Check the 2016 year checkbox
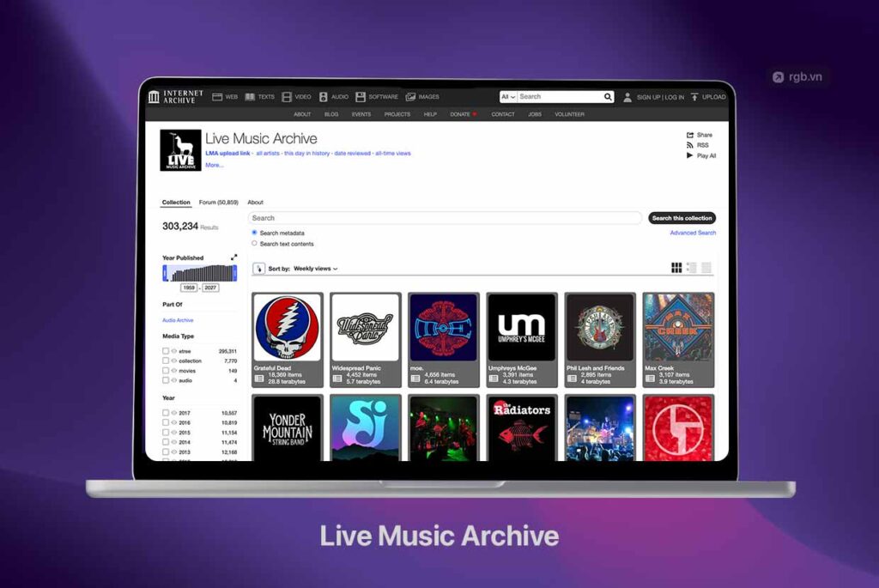The image size is (879, 588). (166, 422)
